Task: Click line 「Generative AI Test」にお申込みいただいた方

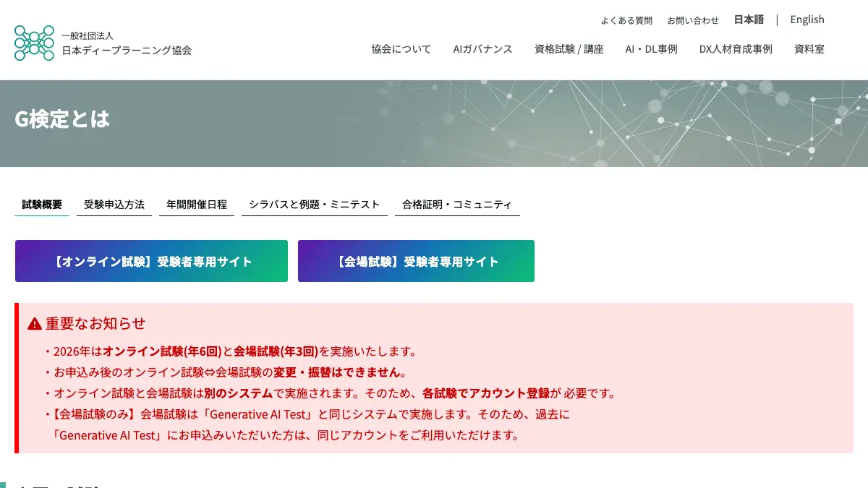Action: (286, 436)
